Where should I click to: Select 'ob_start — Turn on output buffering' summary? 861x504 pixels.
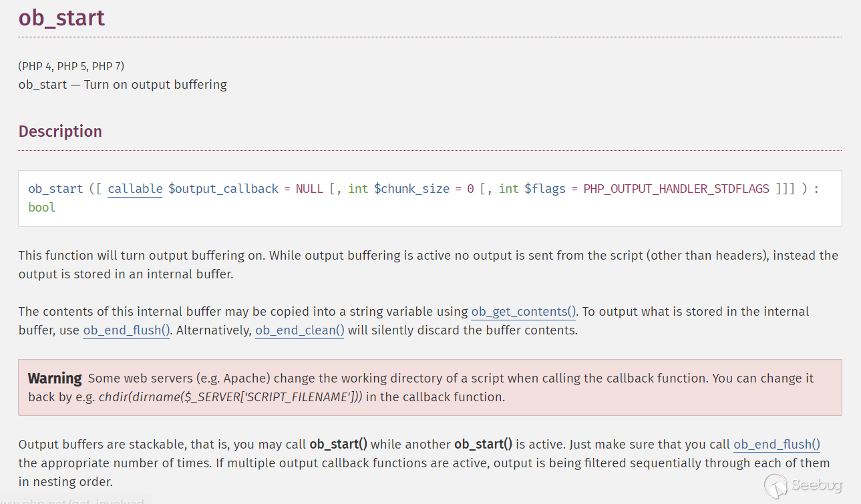123,85
